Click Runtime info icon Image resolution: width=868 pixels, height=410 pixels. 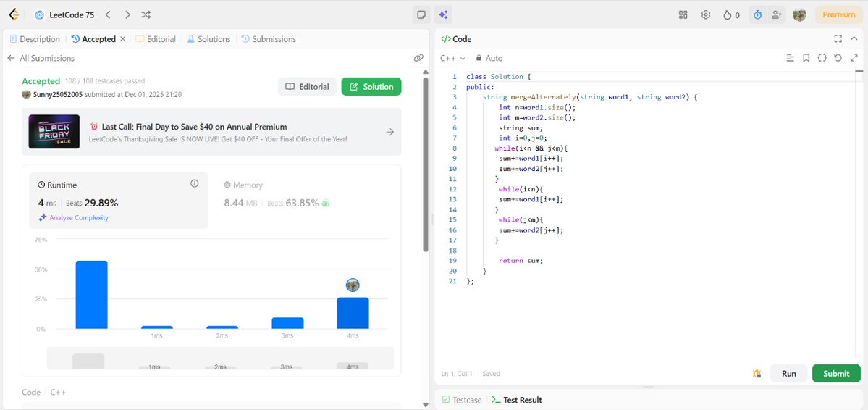point(194,183)
